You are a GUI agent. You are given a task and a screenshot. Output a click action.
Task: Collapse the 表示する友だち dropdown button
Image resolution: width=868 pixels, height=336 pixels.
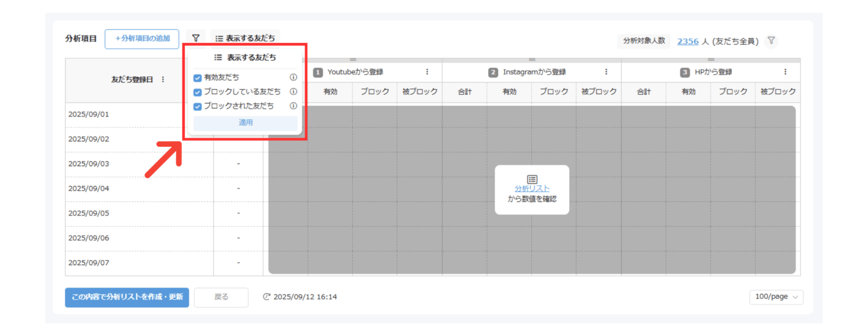245,38
